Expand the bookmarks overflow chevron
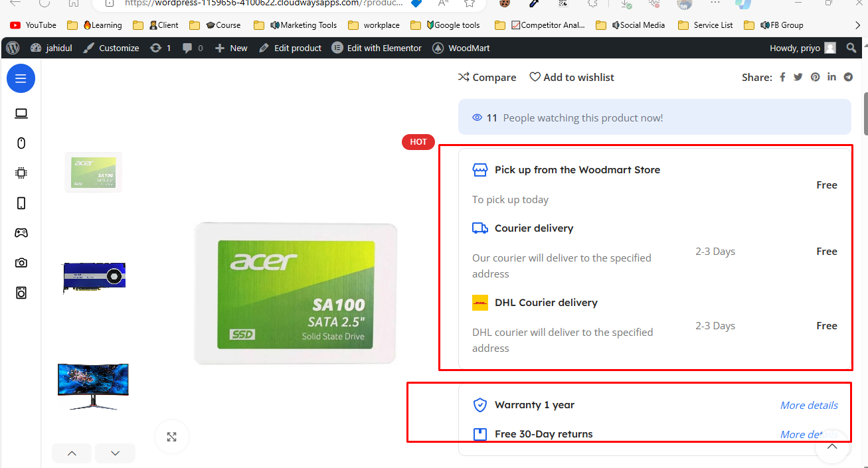The width and height of the screenshot is (868, 468). pos(857,25)
